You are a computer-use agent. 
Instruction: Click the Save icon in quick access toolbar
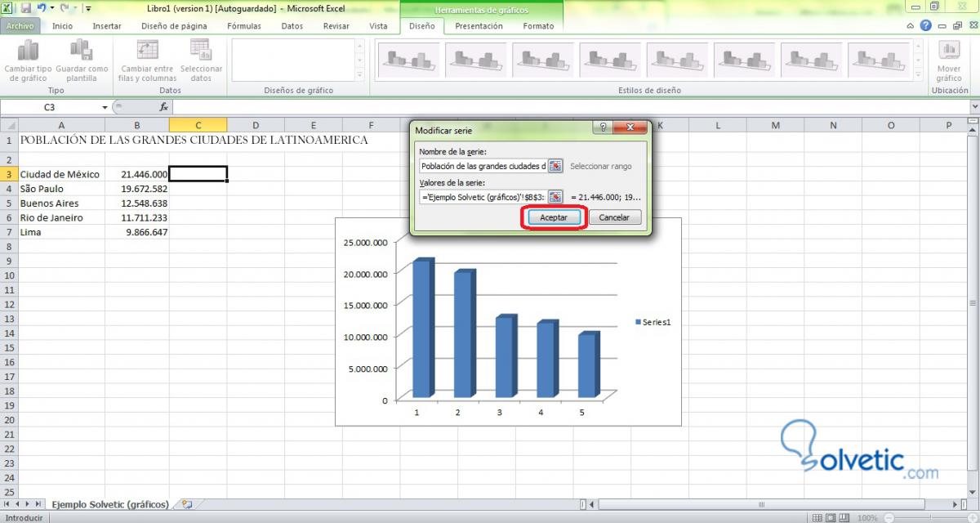[25, 8]
